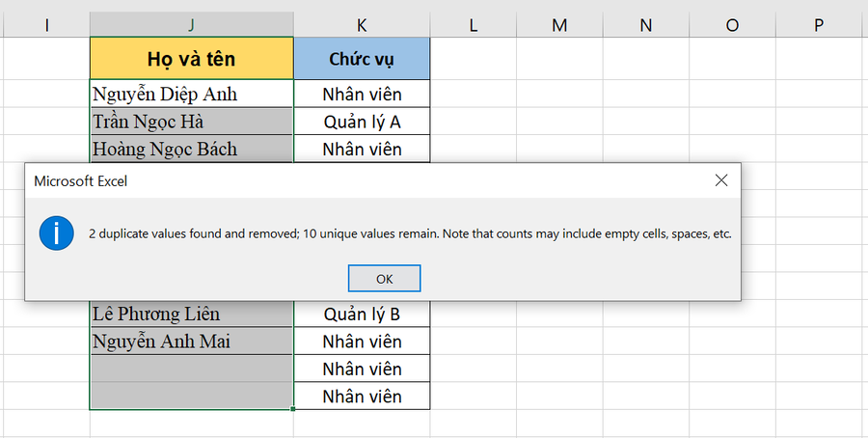Screen dimensions: 868x438
Task: Click OK in the Microsoft Excel dialog
Action: coord(384,279)
